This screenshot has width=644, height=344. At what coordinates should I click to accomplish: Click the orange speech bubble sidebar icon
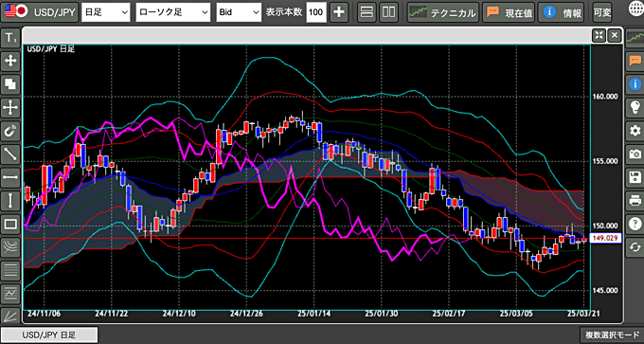(635, 61)
